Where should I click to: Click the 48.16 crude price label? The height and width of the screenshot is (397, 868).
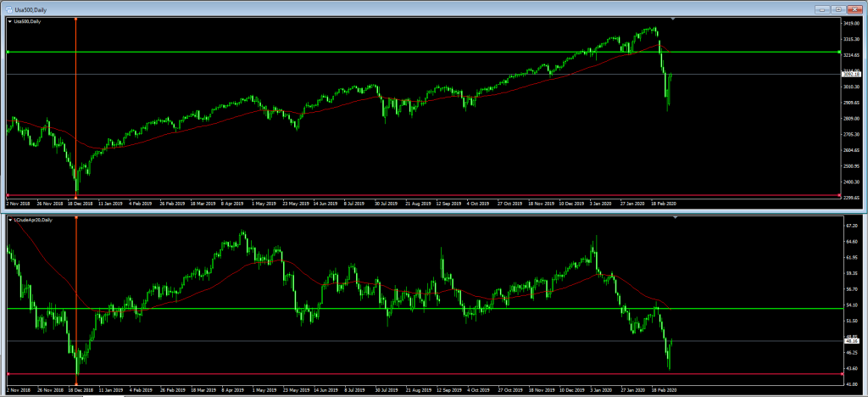click(x=849, y=342)
